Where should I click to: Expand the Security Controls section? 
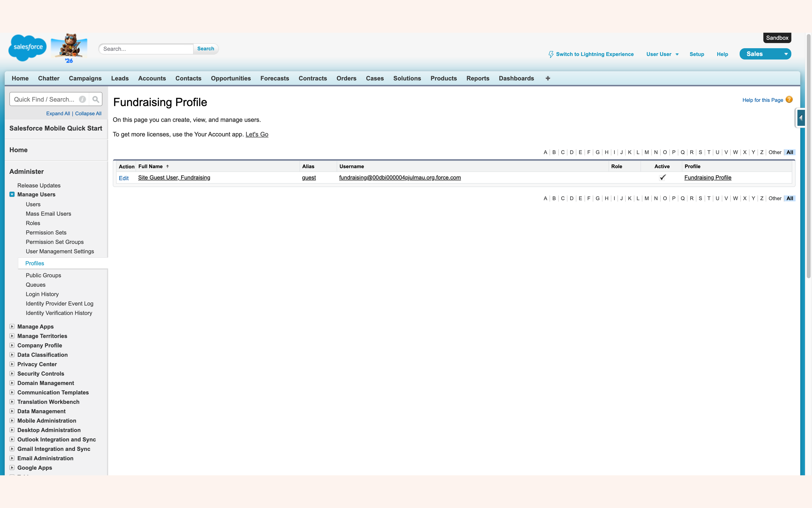click(x=12, y=373)
